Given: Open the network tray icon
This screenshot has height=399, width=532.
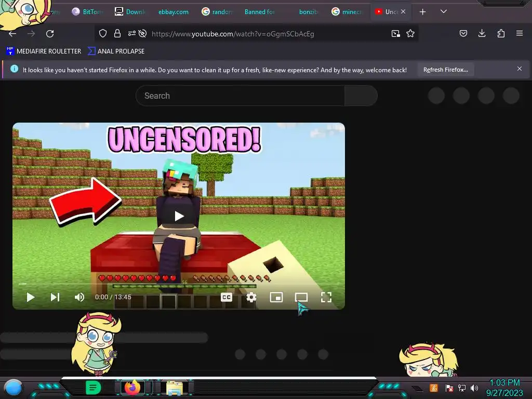Looking at the screenshot, I should pos(461,388).
